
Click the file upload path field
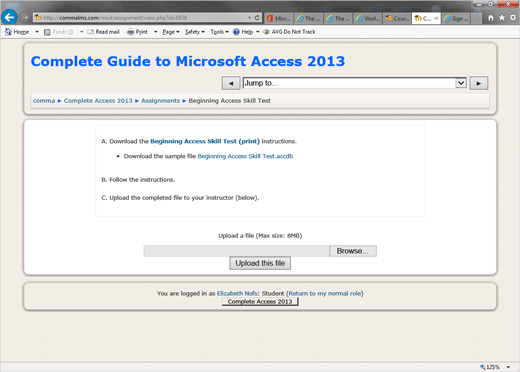point(236,251)
